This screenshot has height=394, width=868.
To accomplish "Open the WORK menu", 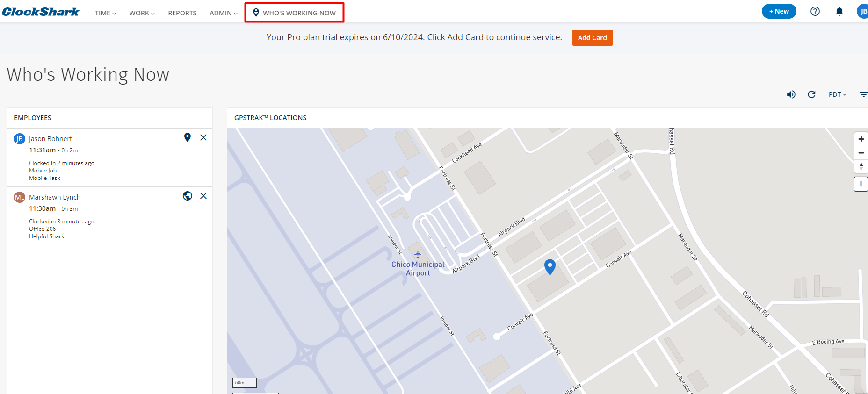I will coord(142,13).
